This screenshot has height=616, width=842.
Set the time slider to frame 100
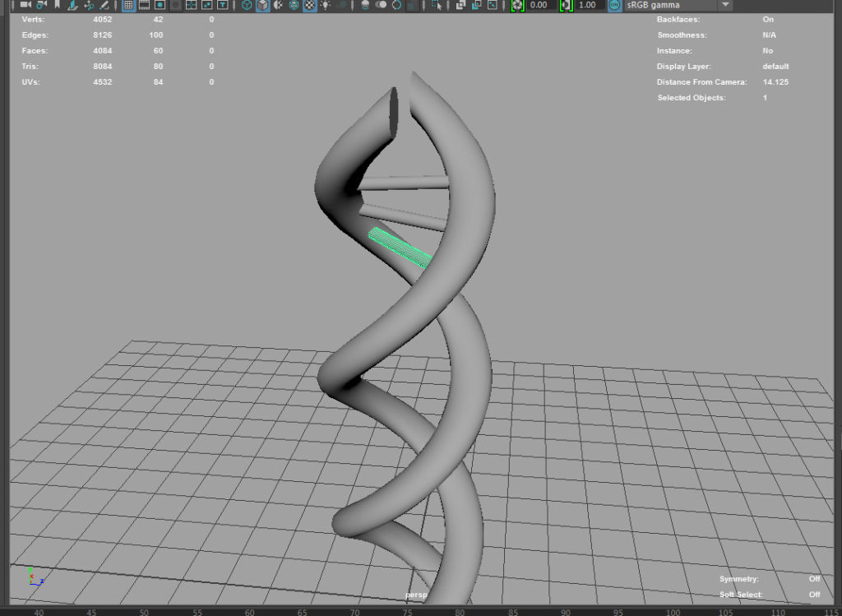point(673,612)
